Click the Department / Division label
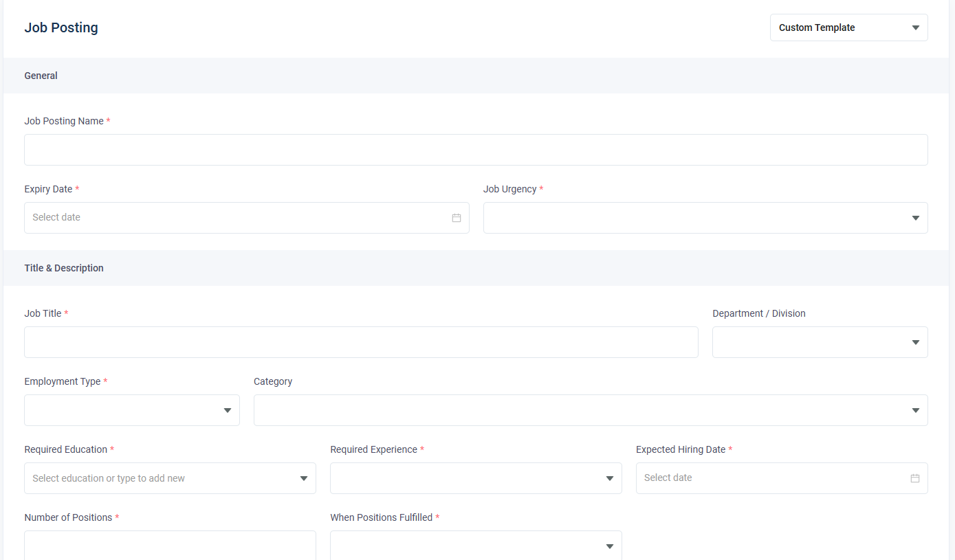The image size is (955, 560). point(759,313)
